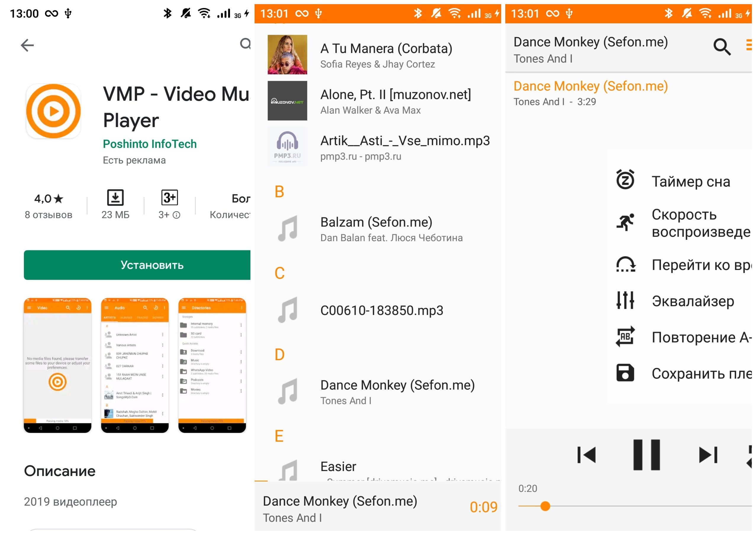
Task: Tap Dance Monkey title in player header
Action: coord(591,42)
